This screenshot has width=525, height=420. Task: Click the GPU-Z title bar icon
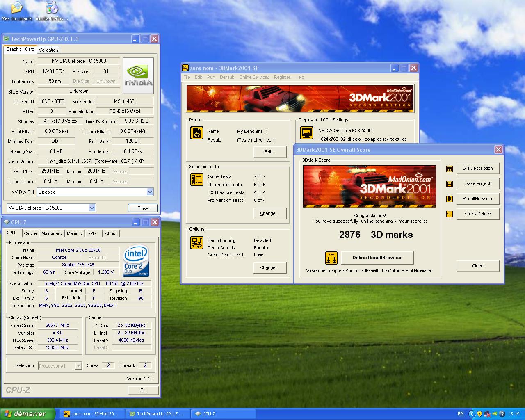click(x=7, y=39)
